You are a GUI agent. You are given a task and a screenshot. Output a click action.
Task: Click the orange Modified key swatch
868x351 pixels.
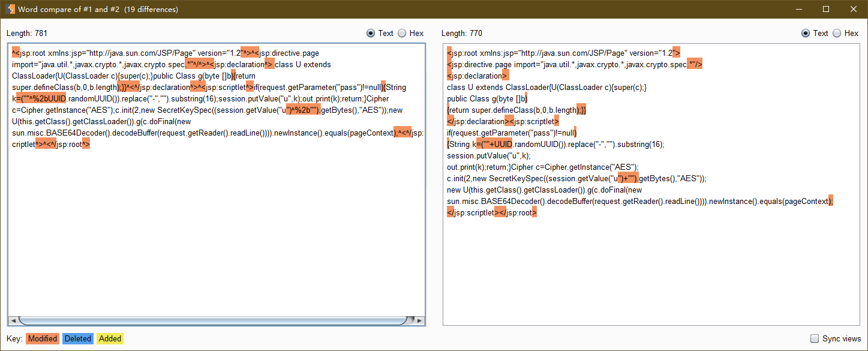42,339
